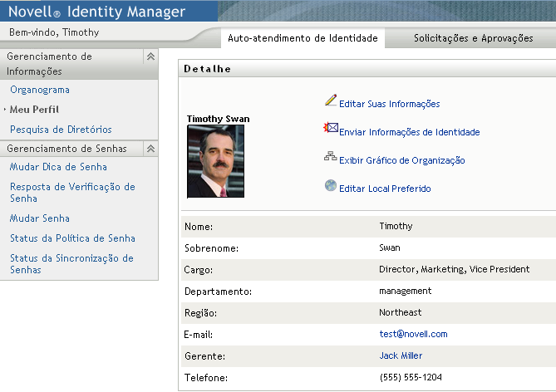Select Meu Perfil in the sidebar
This screenshot has height=392, width=556.
point(35,110)
